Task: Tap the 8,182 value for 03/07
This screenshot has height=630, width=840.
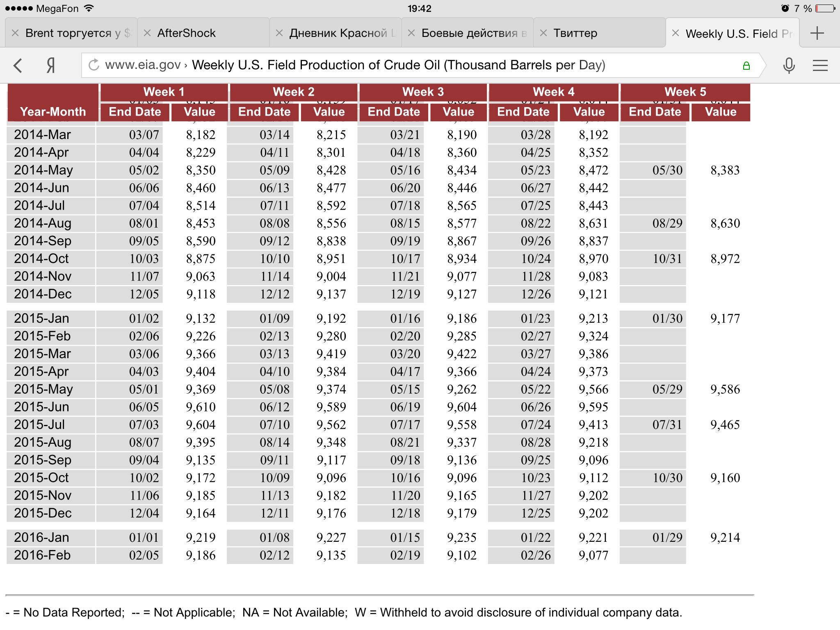Action: tap(201, 135)
